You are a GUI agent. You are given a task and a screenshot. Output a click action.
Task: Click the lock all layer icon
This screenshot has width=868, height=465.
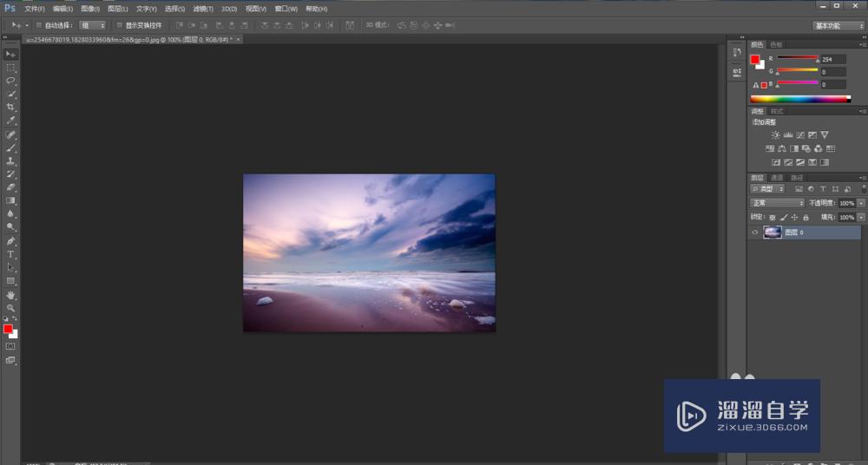[806, 217]
